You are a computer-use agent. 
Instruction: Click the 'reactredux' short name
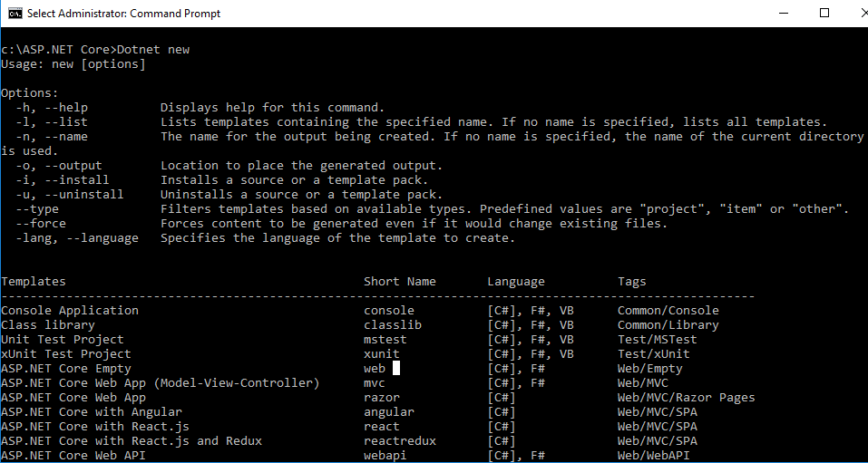click(400, 440)
